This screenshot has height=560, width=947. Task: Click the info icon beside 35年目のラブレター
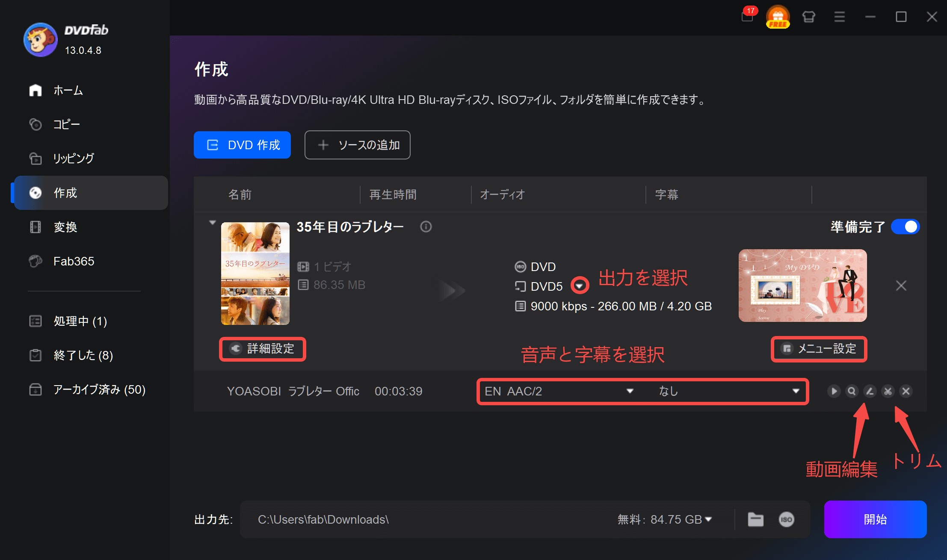coord(426,227)
